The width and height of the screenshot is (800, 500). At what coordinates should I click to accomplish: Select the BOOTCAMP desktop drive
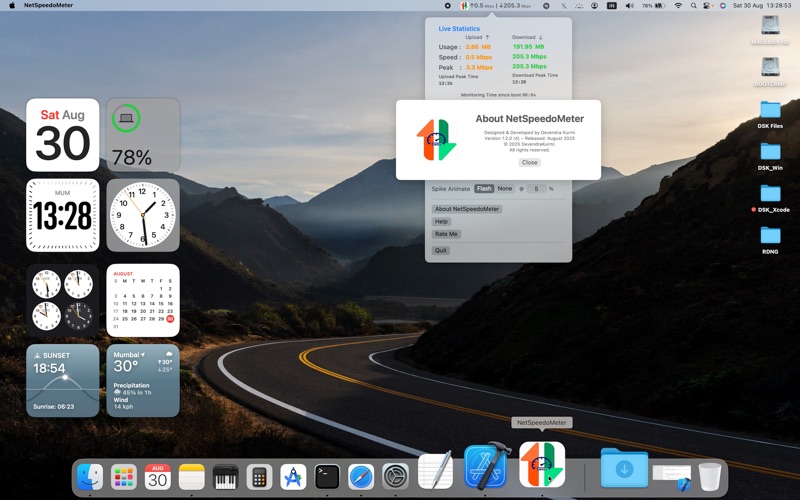pos(770,71)
